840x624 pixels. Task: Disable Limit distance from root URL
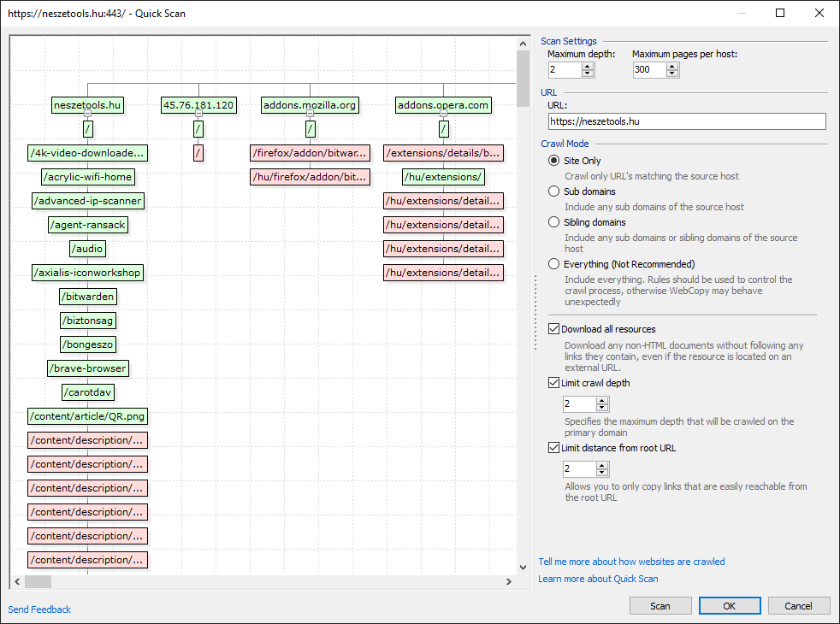pyautogui.click(x=553, y=448)
